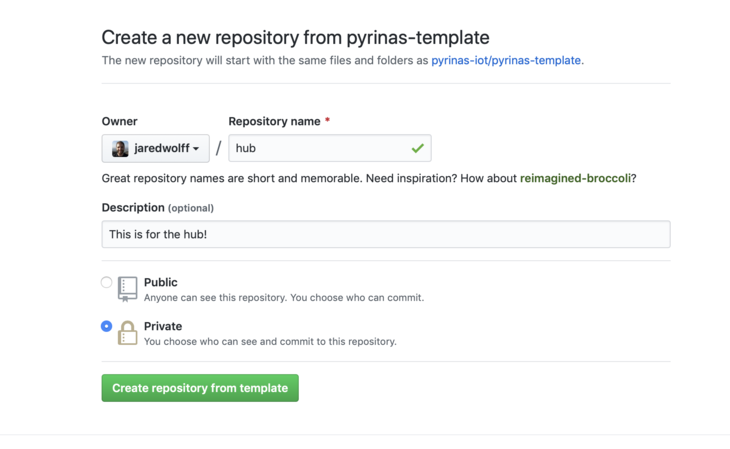Click into the Description text field
This screenshot has height=449, width=730.
pyautogui.click(x=385, y=234)
